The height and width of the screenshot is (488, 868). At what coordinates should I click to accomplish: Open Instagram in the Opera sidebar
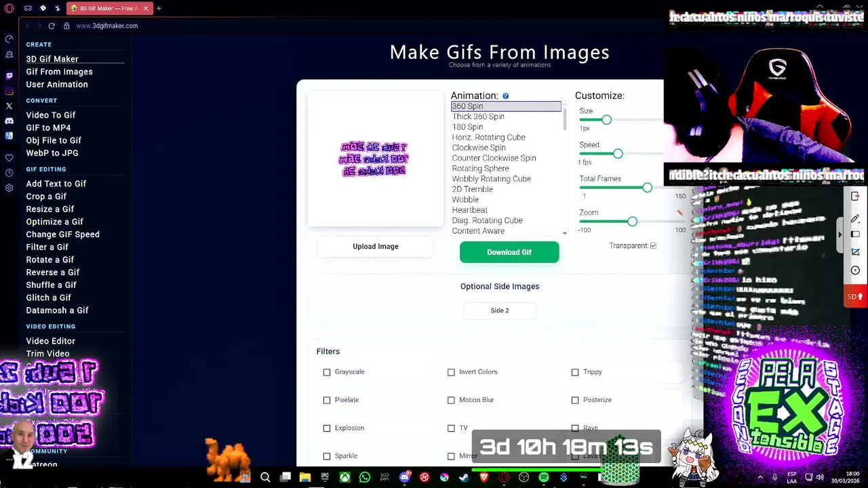tap(9, 91)
